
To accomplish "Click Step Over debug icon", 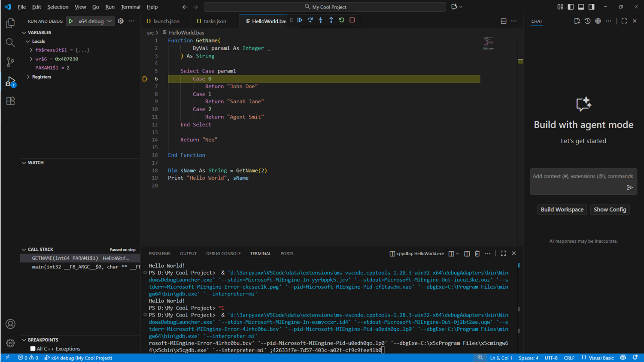I will click(x=310, y=20).
